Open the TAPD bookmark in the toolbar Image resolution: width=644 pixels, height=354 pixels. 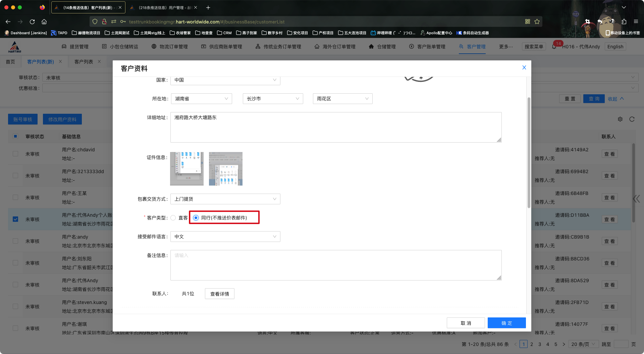click(x=59, y=33)
